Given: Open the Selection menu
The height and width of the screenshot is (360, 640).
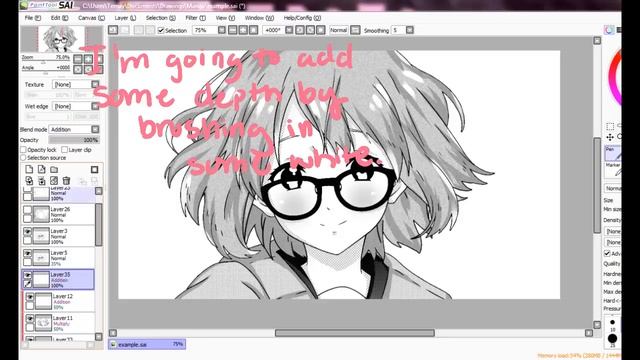Looking at the screenshot, I should click(x=160, y=18).
